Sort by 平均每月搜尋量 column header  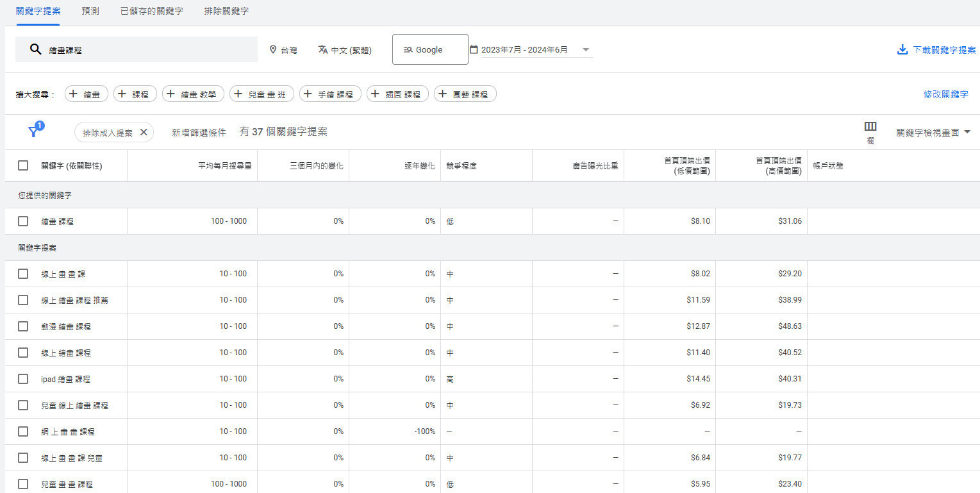[x=224, y=166]
